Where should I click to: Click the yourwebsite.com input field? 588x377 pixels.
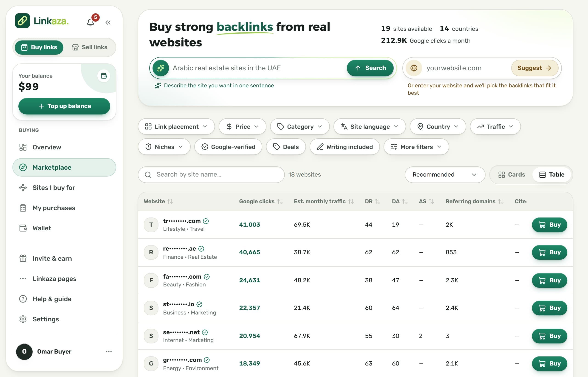[467, 68]
